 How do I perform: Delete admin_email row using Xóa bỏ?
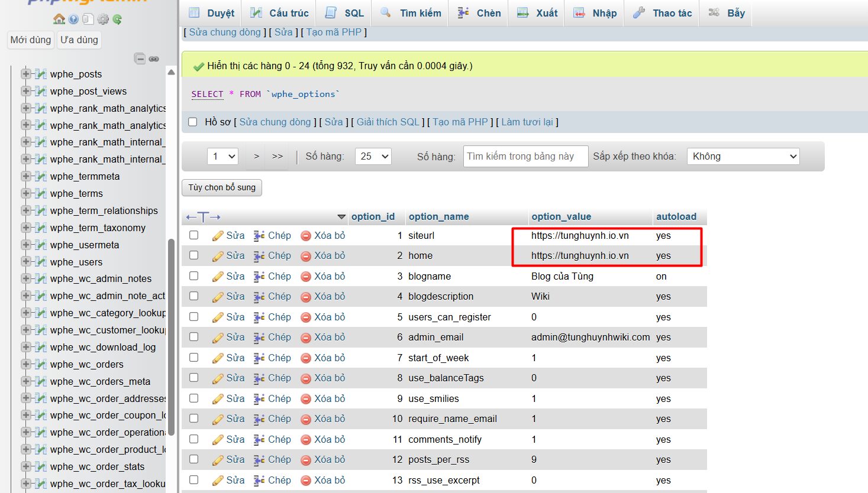(306, 338)
